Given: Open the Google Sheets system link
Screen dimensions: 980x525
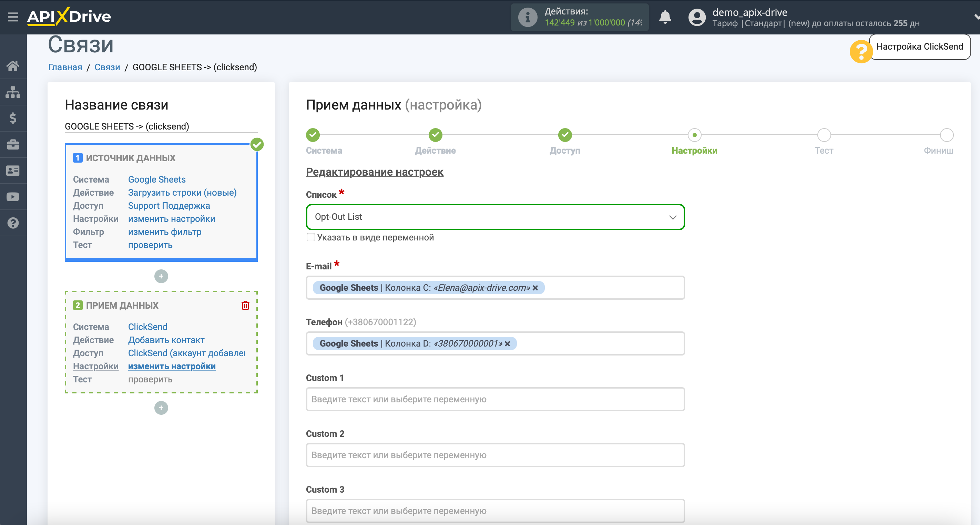Looking at the screenshot, I should click(x=157, y=179).
